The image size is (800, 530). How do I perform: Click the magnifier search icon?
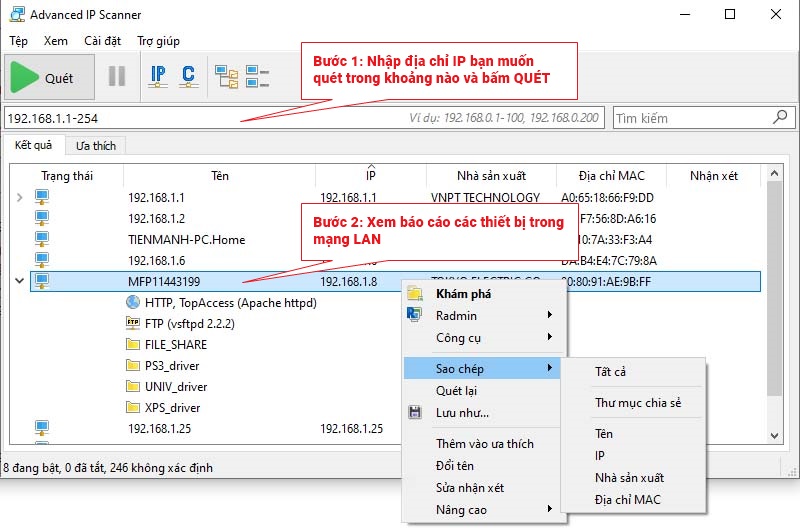click(x=780, y=117)
